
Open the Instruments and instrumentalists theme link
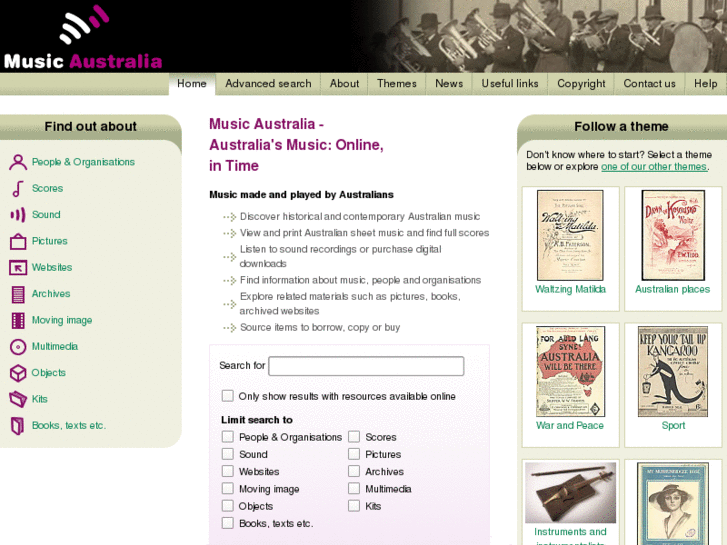(x=570, y=537)
